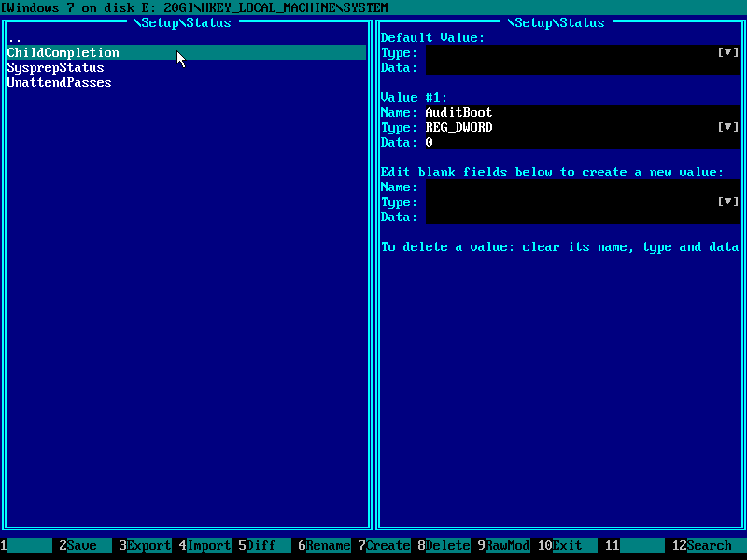Click Rename in the function key bar
The height and width of the screenshot is (560, 747).
324,545
